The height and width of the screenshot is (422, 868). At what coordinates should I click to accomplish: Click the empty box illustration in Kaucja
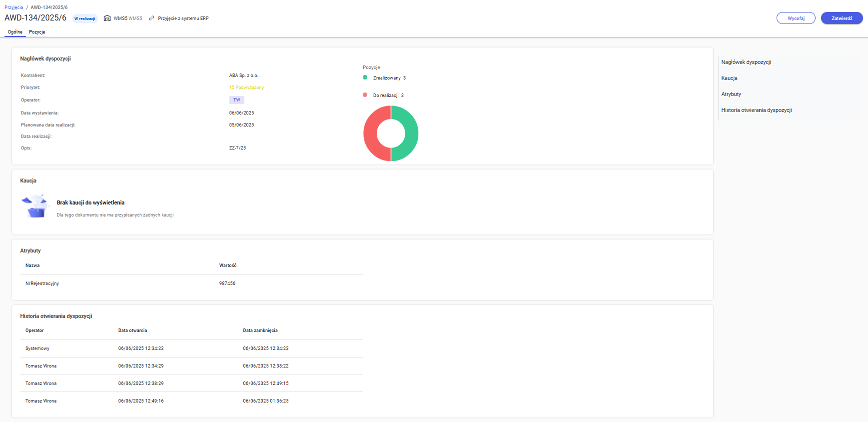coord(35,206)
